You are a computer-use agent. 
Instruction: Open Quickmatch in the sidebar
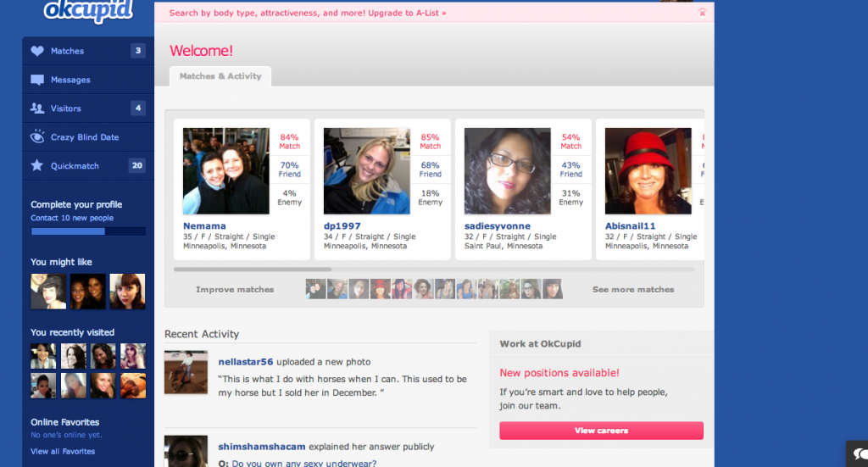[88, 166]
